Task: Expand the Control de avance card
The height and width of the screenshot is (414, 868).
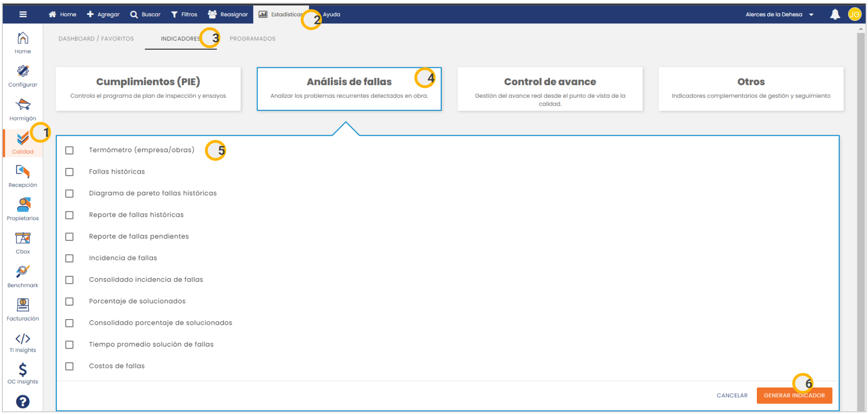Action: coord(550,89)
